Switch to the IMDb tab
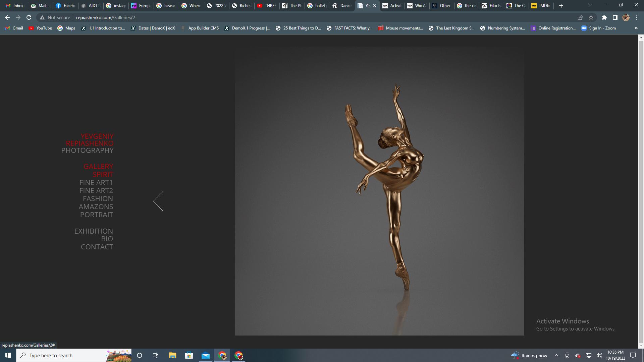The image size is (644, 362). [x=541, y=6]
